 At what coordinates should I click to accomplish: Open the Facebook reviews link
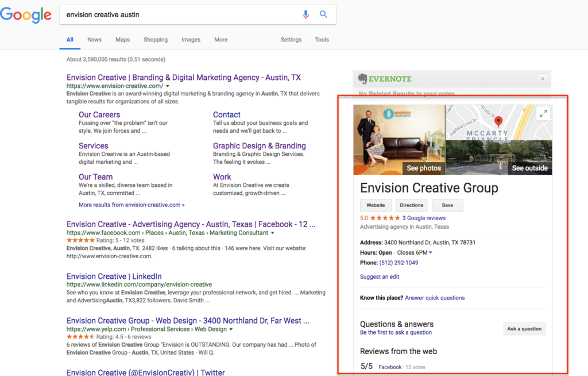coord(390,367)
